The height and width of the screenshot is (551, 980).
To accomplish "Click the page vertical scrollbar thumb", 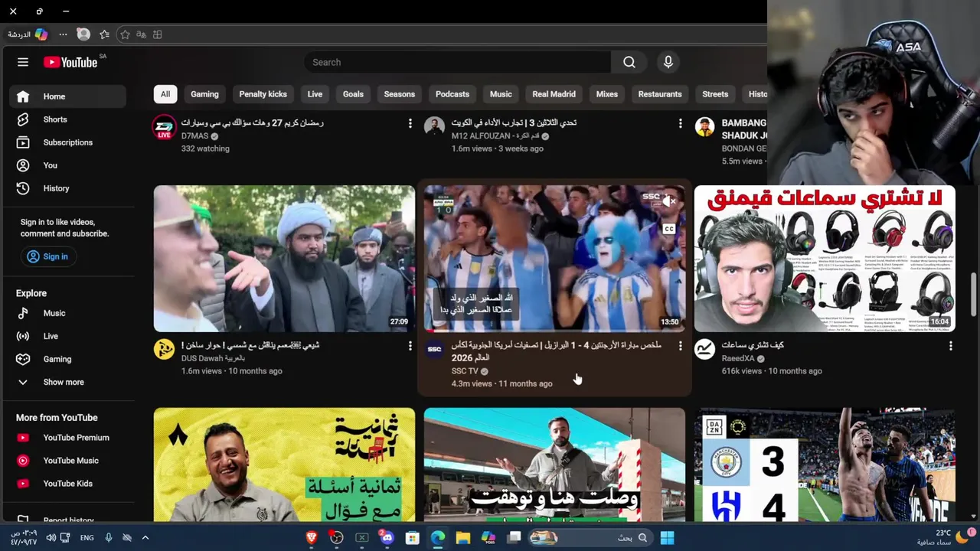I will click(x=974, y=295).
